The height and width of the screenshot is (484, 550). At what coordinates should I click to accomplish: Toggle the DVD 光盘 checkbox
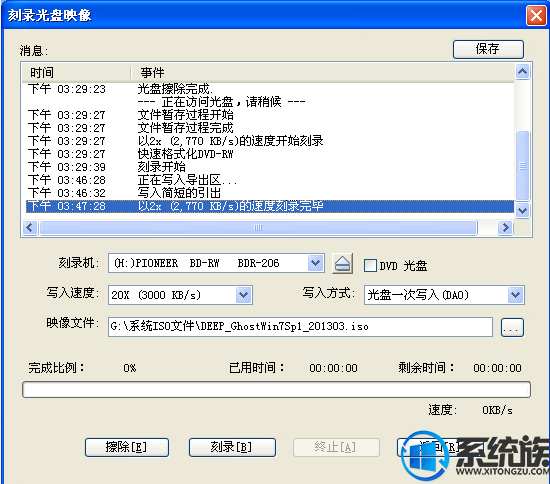pos(370,265)
